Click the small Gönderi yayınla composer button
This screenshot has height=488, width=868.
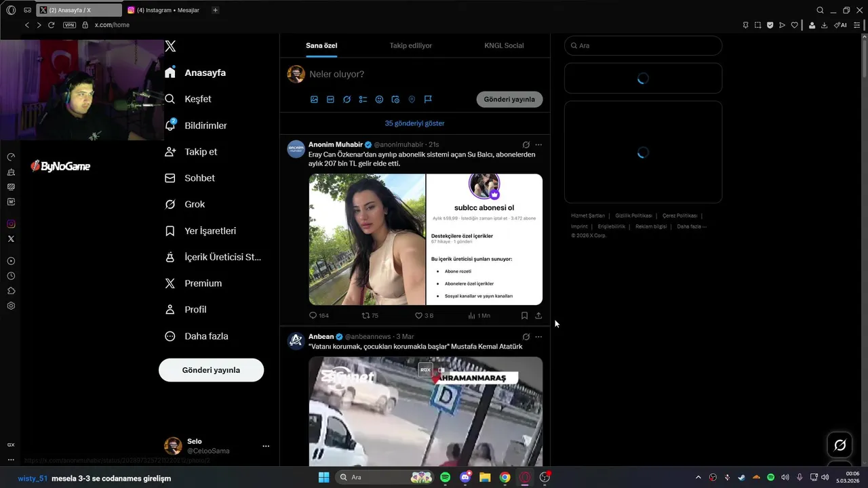pos(509,99)
